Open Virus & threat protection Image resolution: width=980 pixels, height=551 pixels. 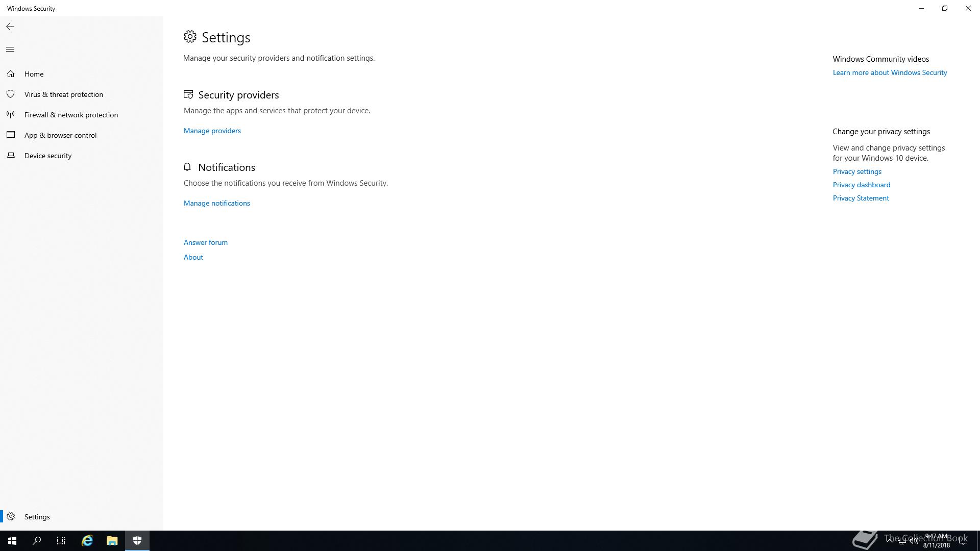coord(82,94)
